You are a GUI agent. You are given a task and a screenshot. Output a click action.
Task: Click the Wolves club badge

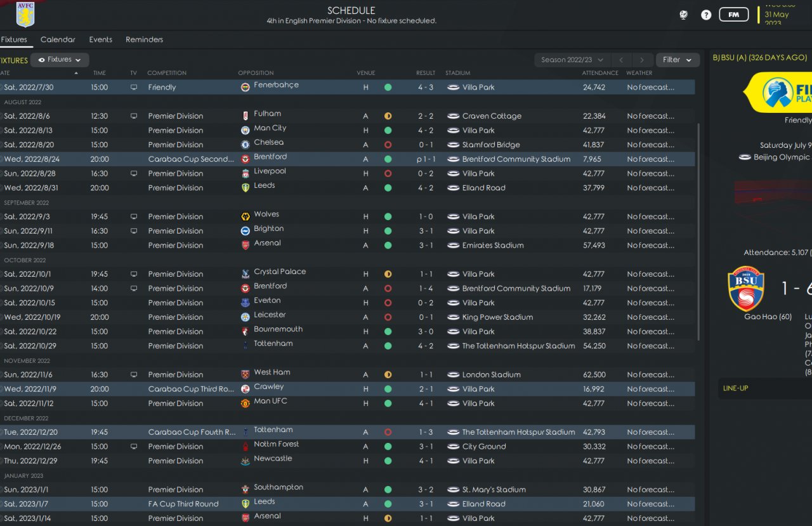pyautogui.click(x=246, y=217)
